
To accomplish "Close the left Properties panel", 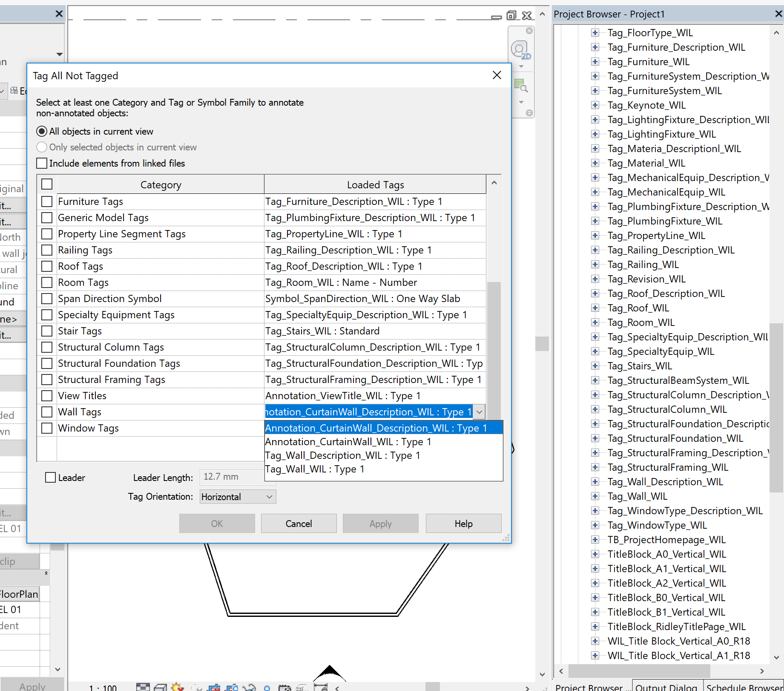I will tap(59, 14).
